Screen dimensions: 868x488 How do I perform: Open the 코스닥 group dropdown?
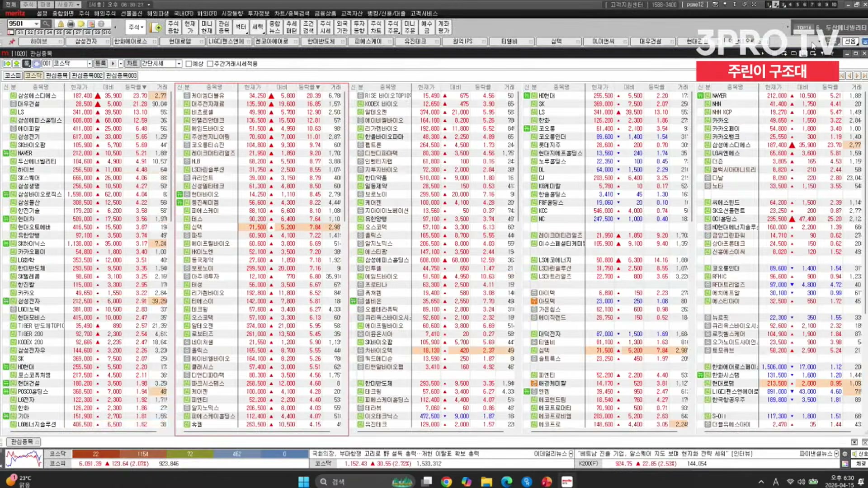(x=90, y=64)
